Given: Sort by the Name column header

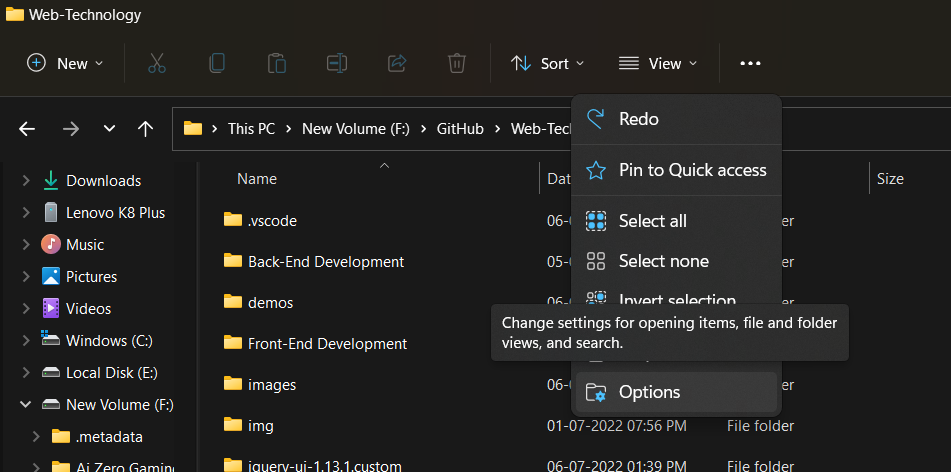Looking at the screenshot, I should [x=257, y=179].
